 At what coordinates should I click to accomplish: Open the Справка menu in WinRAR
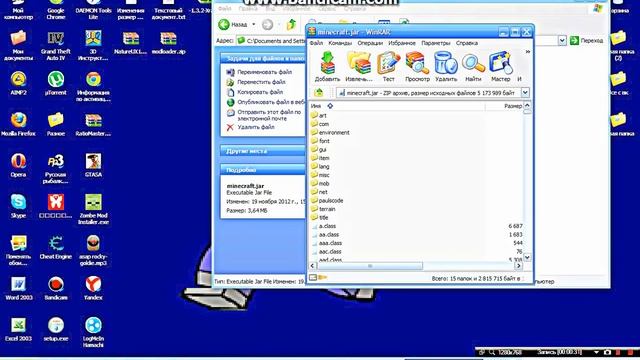tap(467, 43)
